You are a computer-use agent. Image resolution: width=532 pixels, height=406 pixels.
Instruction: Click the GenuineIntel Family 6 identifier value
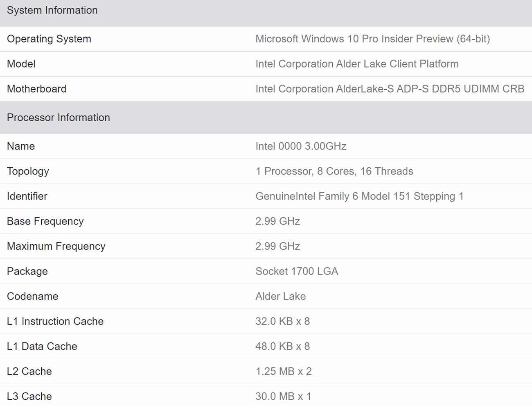coord(359,196)
